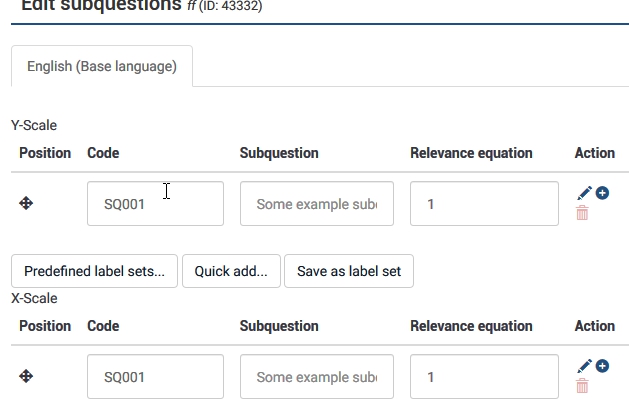Click the pencil edit icon in Y-Scale row
This screenshot has height=419, width=629.
pos(584,193)
